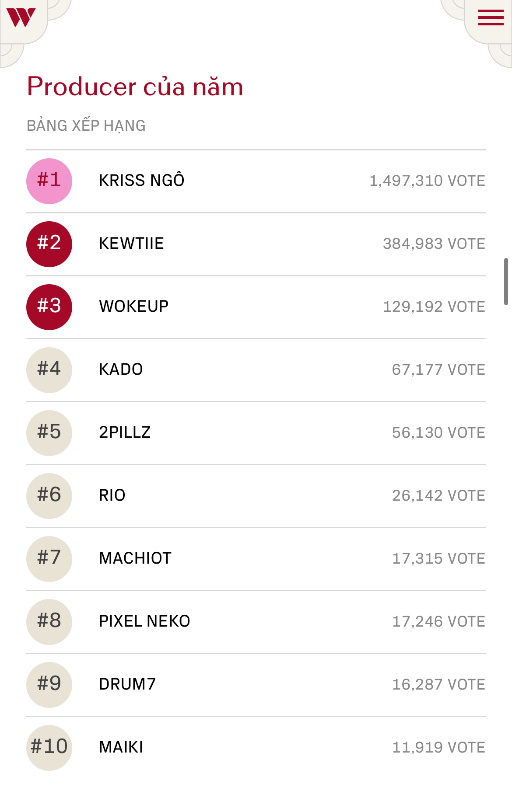Viewport: 512px width, 812px height.
Task: Open RIO producer row
Action: (112, 495)
